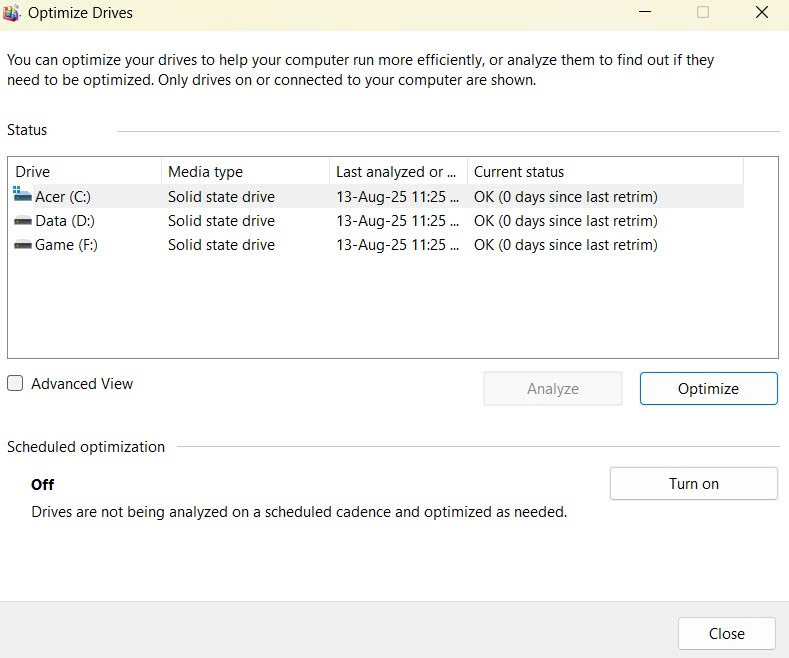The height and width of the screenshot is (658, 789).
Task: Click the Data (D:) drive icon
Action: point(23,220)
